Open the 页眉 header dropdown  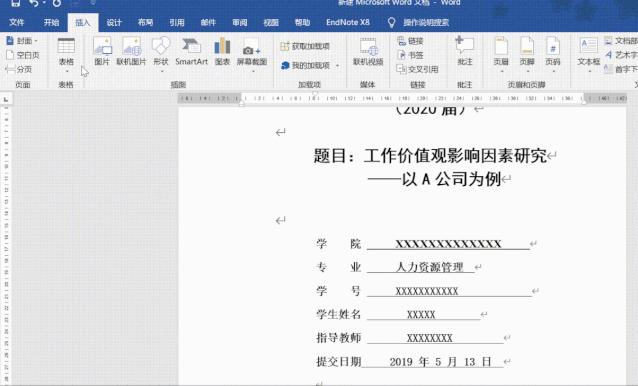(x=501, y=54)
